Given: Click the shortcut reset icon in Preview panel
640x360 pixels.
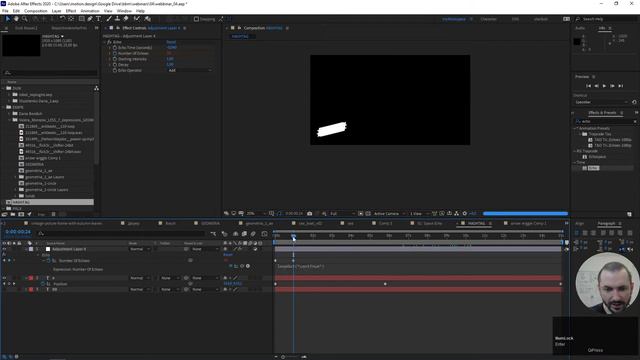Looking at the screenshot, I should pos(634,102).
